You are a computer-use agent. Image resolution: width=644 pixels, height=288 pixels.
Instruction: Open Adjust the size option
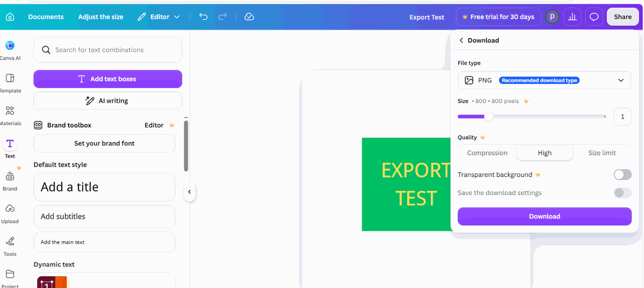(100, 17)
